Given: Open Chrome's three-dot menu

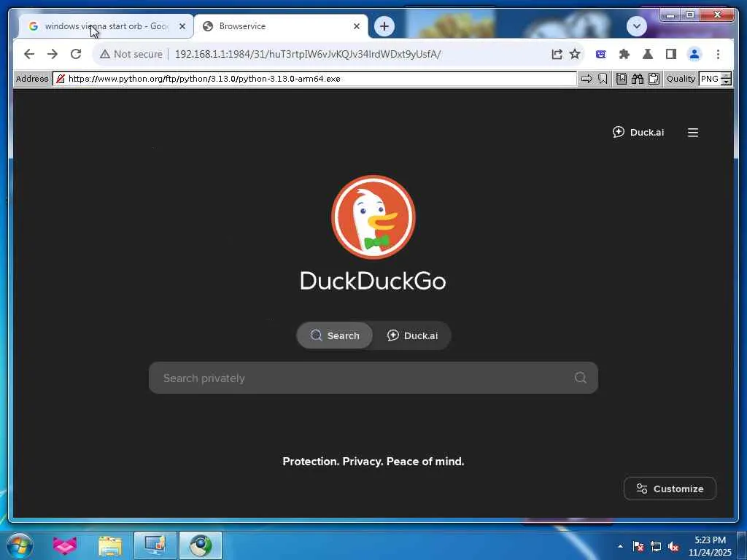Looking at the screenshot, I should click(718, 54).
